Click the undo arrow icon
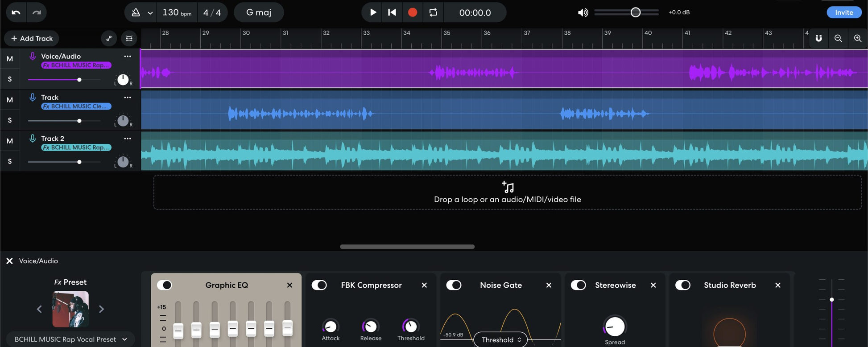 coord(16,12)
